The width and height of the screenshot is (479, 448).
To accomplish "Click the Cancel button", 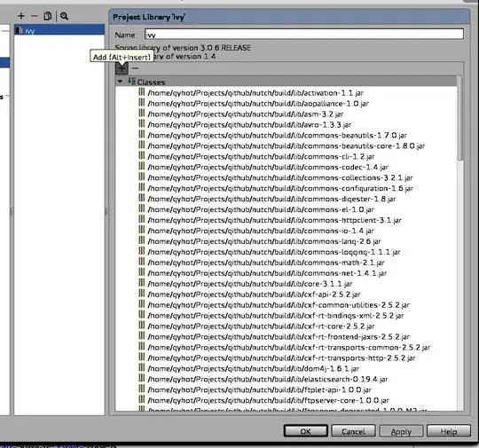I will pyautogui.click(x=353, y=431).
